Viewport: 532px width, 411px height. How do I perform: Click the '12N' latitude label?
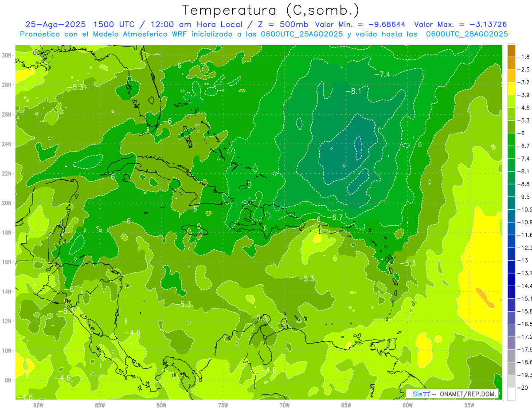(8, 321)
